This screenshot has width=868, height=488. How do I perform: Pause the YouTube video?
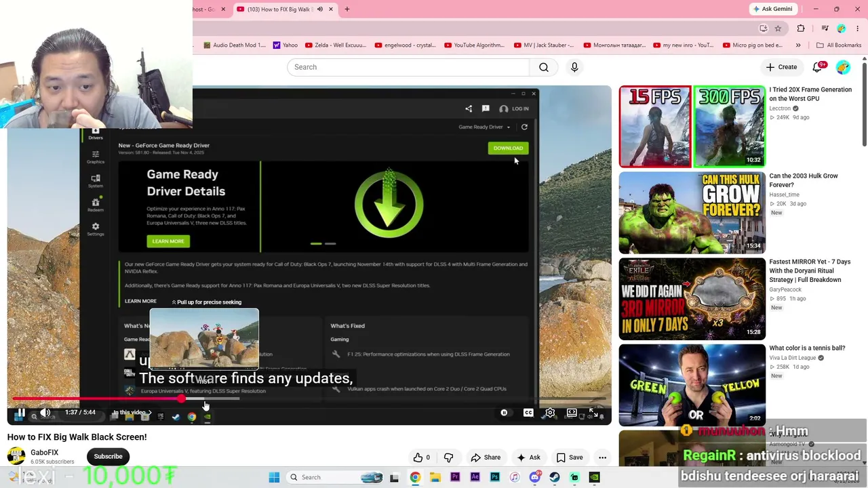click(x=21, y=412)
